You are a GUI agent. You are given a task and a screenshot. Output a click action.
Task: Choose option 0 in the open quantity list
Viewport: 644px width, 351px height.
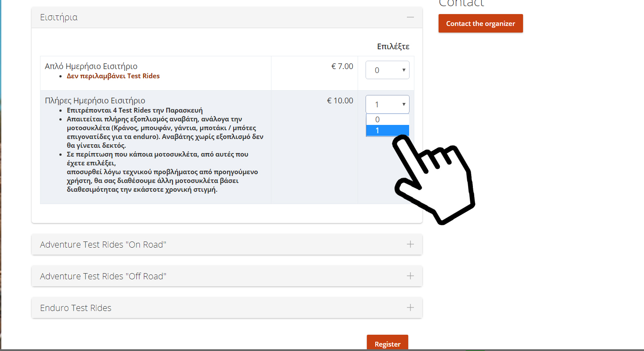tap(388, 120)
